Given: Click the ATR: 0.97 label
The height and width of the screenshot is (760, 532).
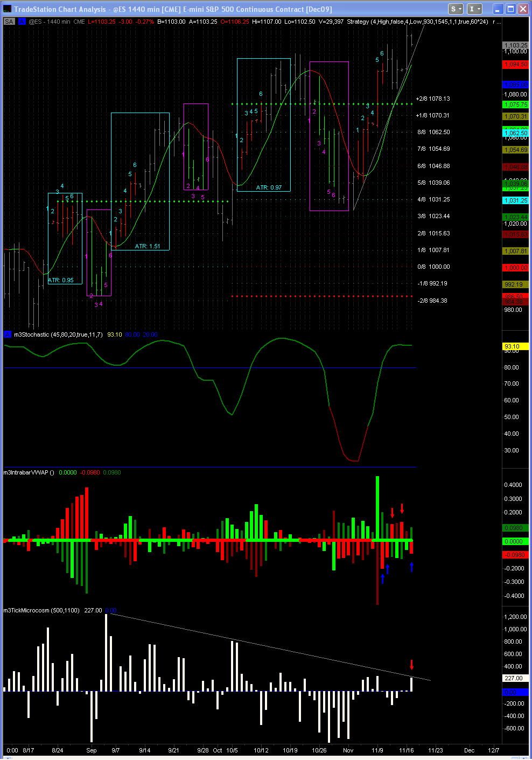Looking at the screenshot, I should pos(269,187).
